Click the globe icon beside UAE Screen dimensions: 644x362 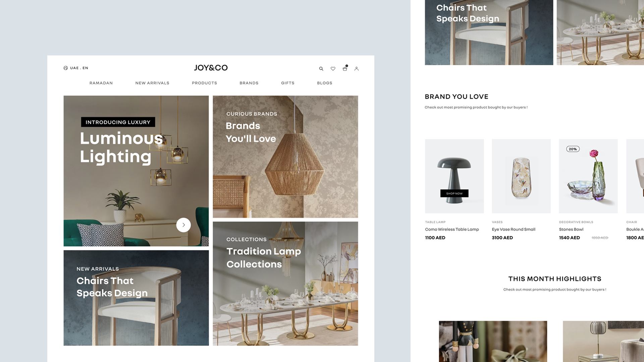(66, 68)
